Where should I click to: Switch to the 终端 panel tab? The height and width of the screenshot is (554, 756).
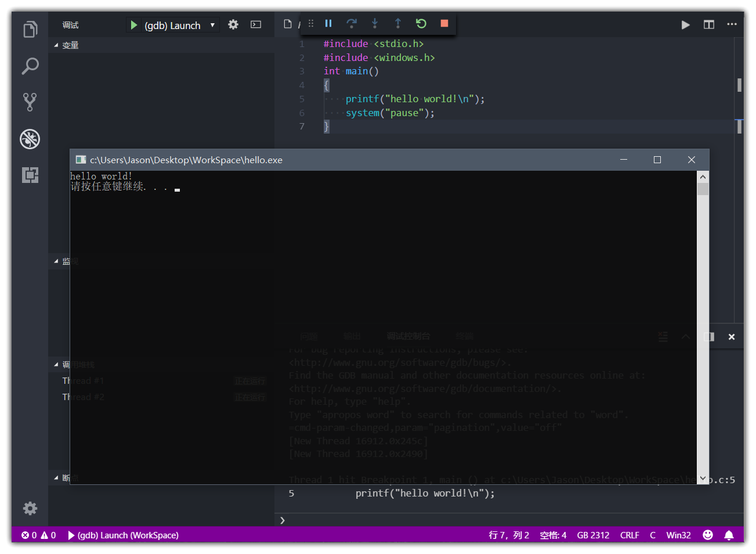pyautogui.click(x=464, y=336)
